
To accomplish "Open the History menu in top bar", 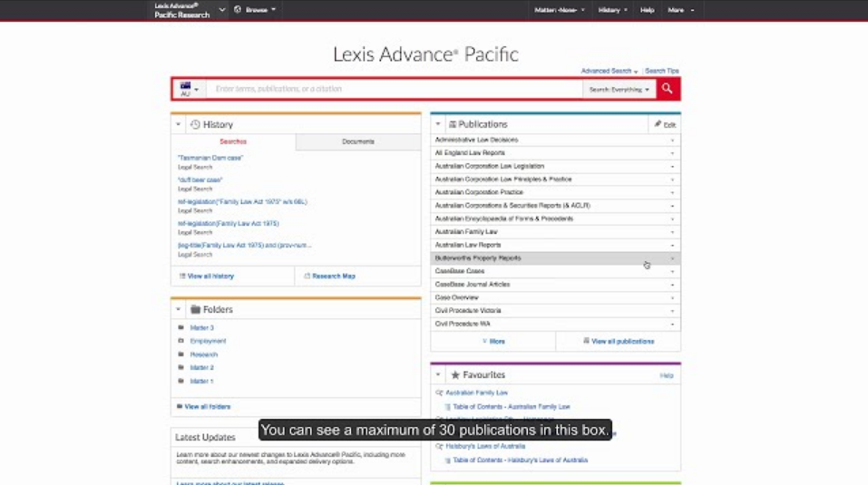I will click(x=612, y=10).
